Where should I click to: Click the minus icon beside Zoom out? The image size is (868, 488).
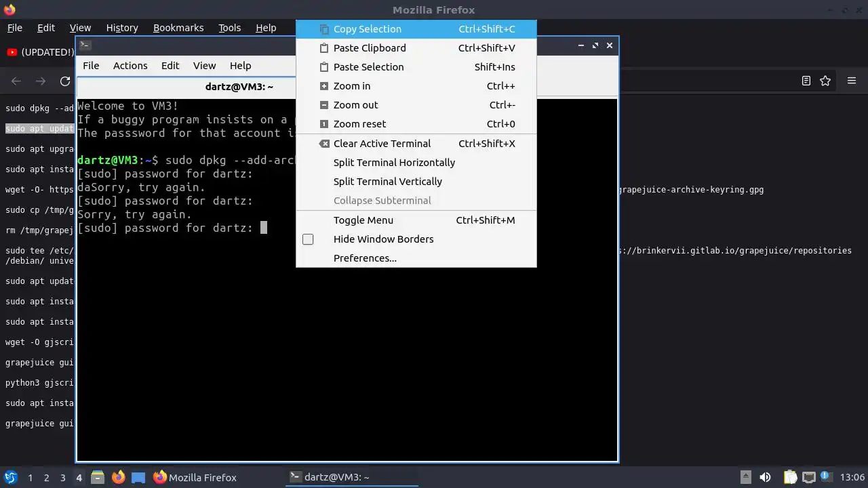(324, 105)
